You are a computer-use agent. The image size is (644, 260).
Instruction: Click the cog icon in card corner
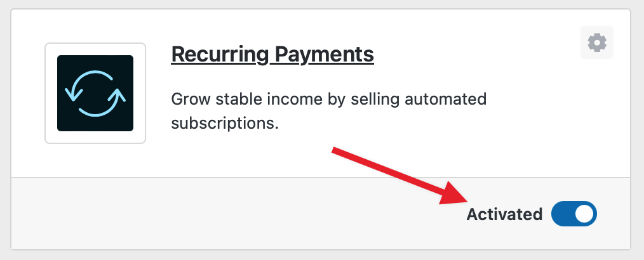[x=597, y=43]
